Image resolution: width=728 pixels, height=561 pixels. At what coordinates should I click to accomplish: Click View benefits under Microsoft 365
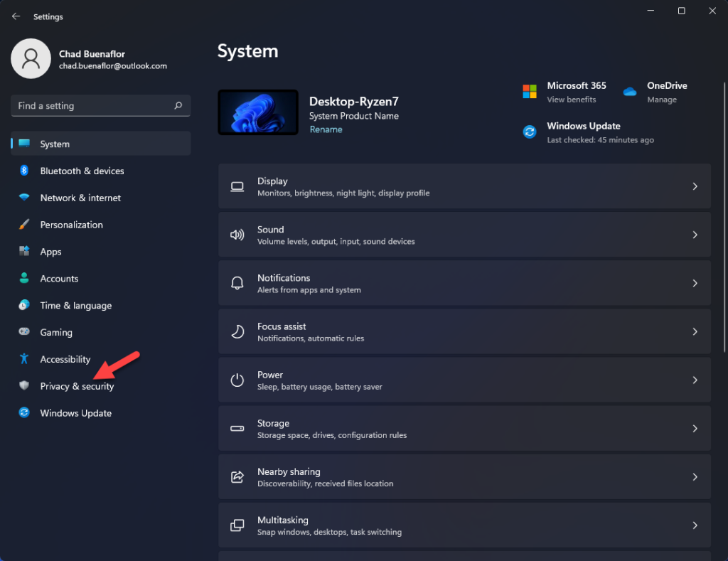tap(571, 100)
